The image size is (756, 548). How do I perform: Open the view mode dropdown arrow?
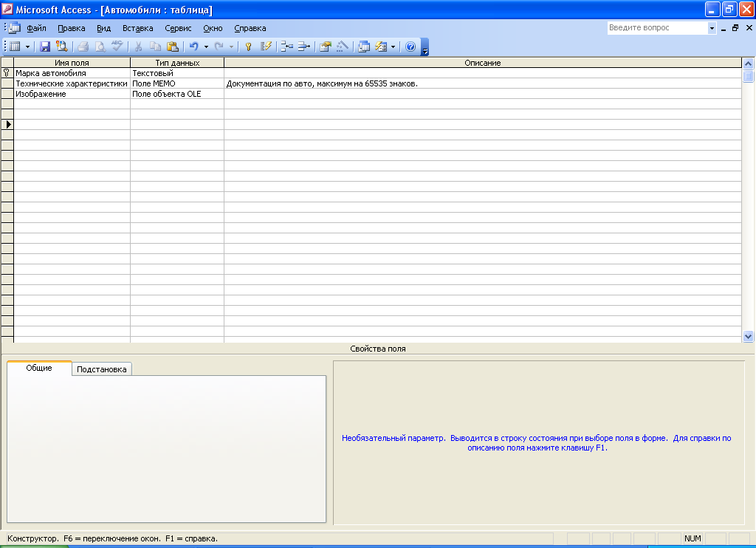27,47
